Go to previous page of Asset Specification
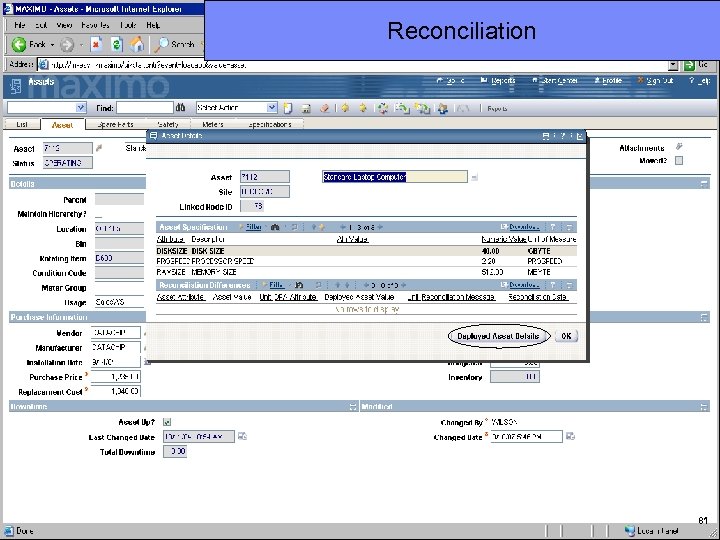The width and height of the screenshot is (720, 540). pyautogui.click(x=343, y=227)
